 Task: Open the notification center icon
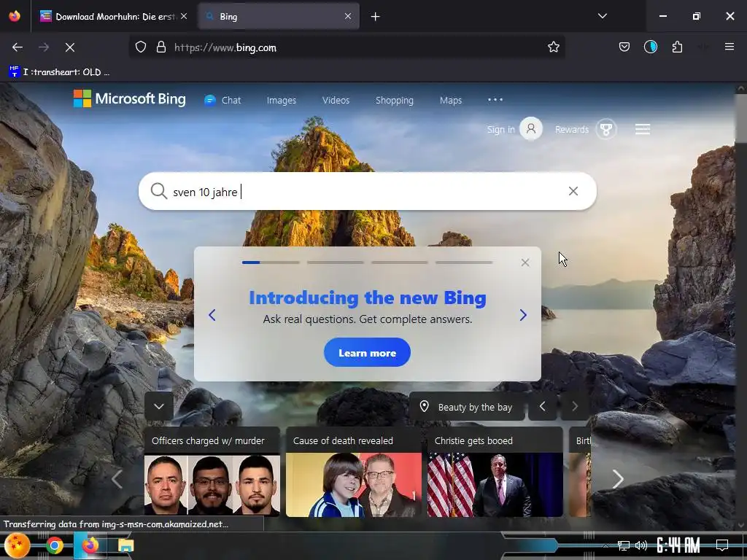tap(722, 545)
